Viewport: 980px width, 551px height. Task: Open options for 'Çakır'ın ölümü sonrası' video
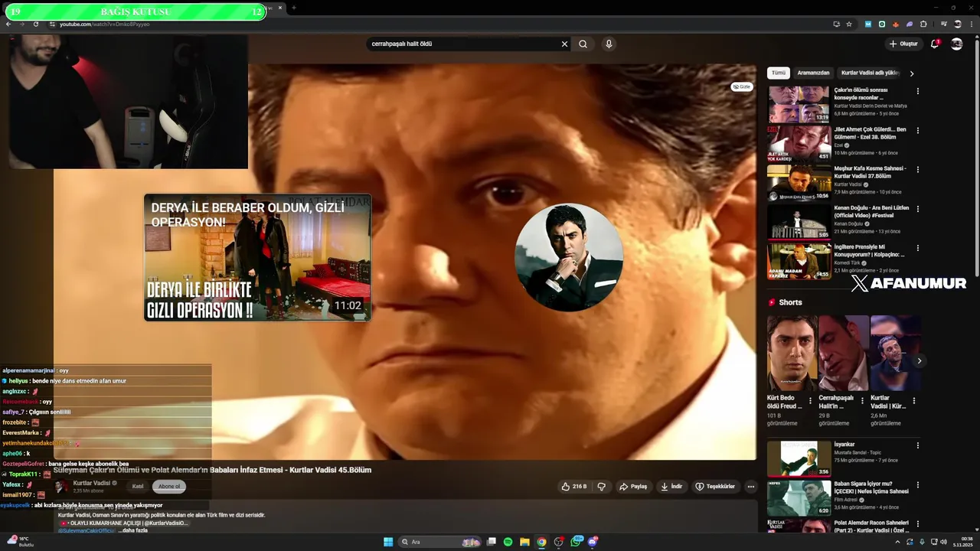tap(917, 90)
